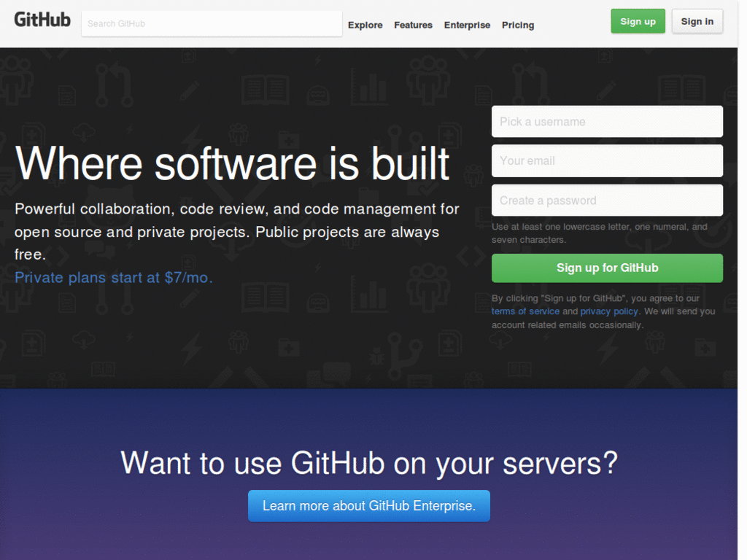Screen dimensions: 747x560
Task: View the Pricing page
Action: coord(518,25)
